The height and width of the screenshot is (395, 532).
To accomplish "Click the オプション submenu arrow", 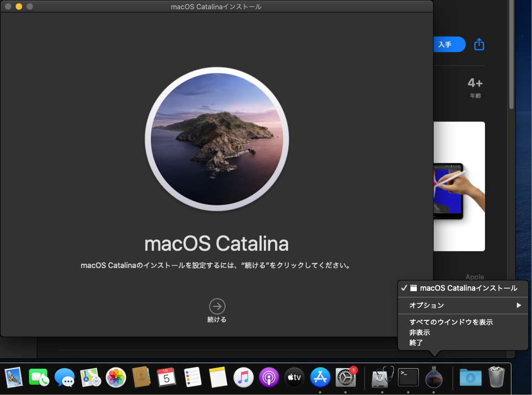I will 519,305.
